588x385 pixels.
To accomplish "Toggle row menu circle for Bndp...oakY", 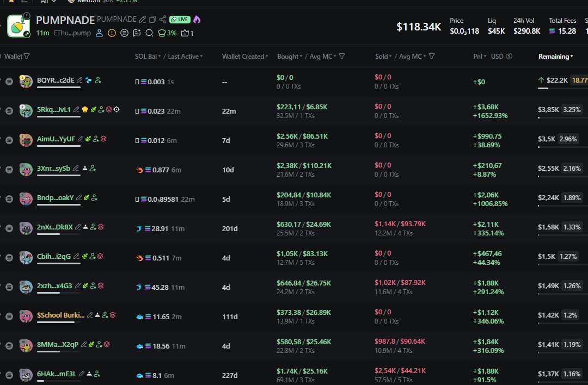I will pos(9,199).
